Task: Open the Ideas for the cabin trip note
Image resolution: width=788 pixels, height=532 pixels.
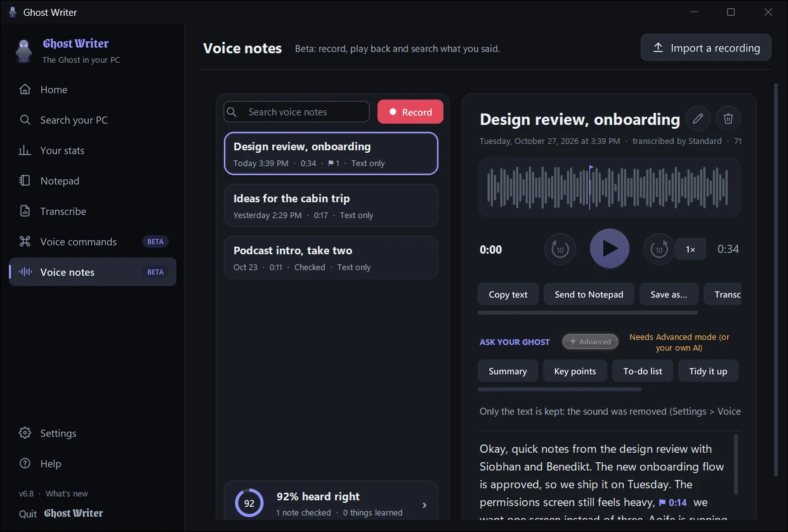Action: pyautogui.click(x=331, y=205)
